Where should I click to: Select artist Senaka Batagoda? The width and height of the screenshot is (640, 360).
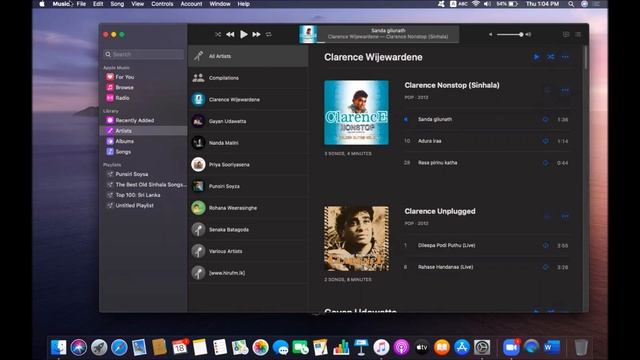pos(248,229)
